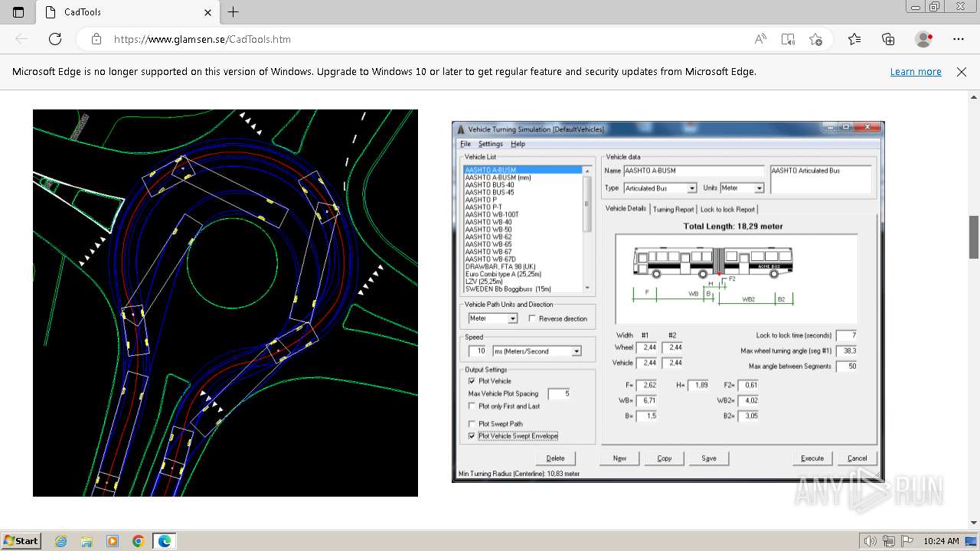Open Media Player taskbar icon

coord(113,541)
